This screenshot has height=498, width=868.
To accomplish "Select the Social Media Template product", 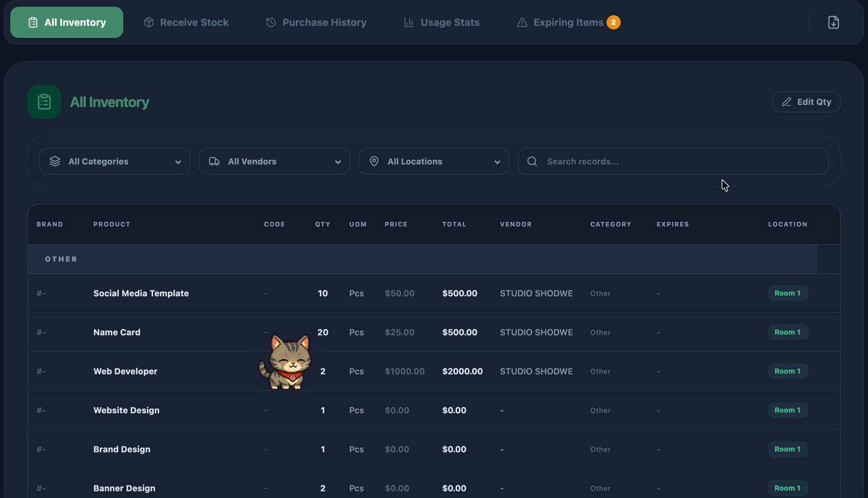I will click(141, 293).
